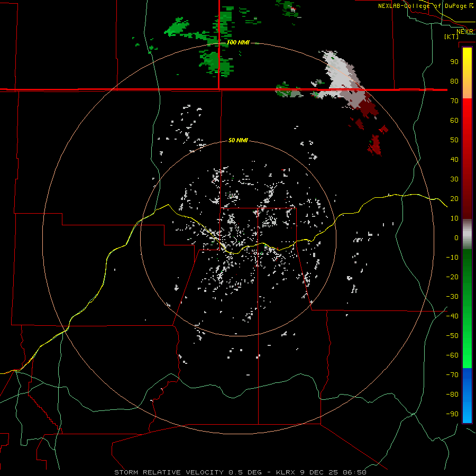The height and width of the screenshot is (476, 476).
Task: Click the -10 value on the velocity scale
Action: (452, 258)
